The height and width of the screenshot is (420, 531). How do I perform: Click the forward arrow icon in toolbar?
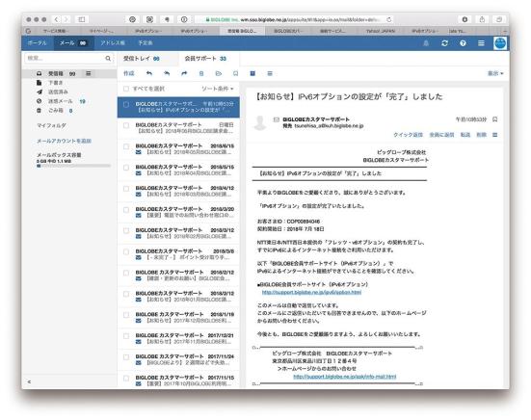click(x=184, y=73)
